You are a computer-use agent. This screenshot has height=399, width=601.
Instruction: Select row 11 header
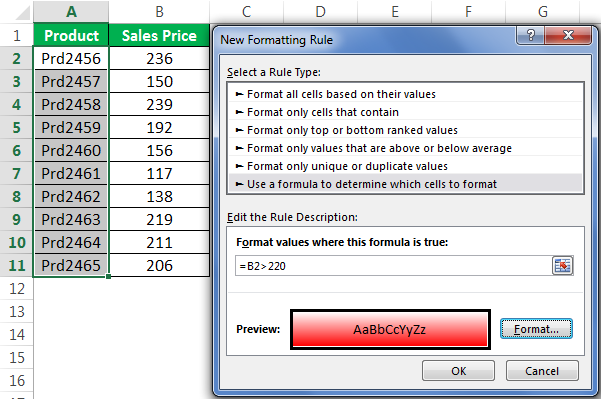tap(16, 265)
